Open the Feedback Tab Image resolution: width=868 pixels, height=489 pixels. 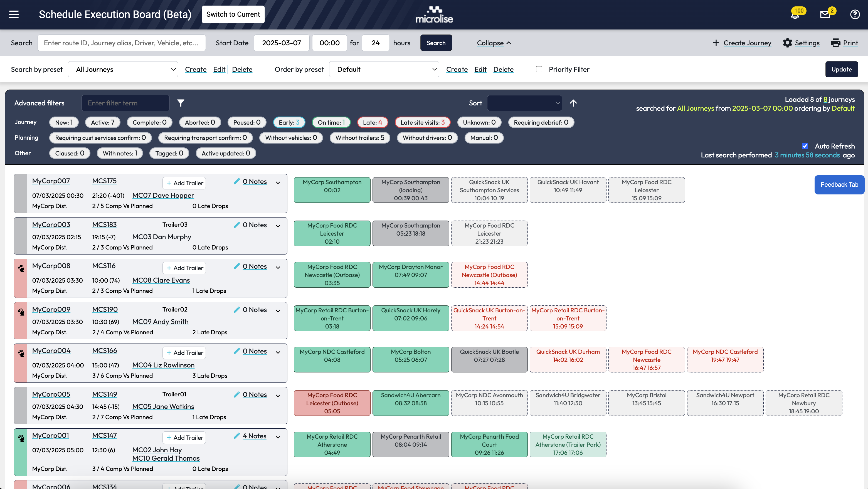pyautogui.click(x=839, y=185)
